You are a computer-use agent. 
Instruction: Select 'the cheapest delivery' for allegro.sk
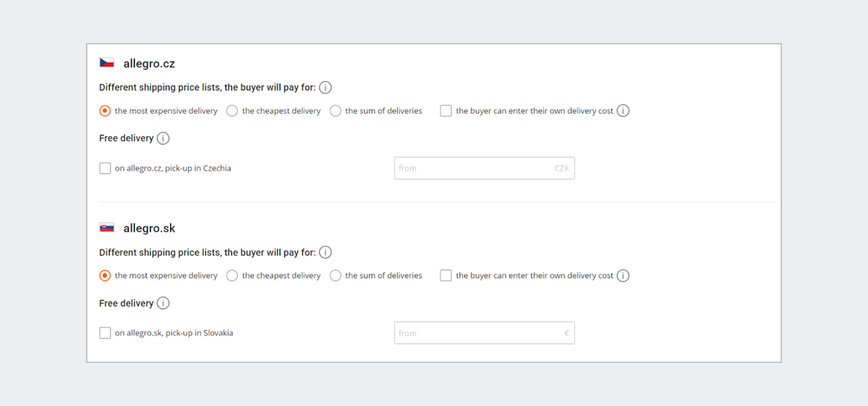(x=232, y=276)
